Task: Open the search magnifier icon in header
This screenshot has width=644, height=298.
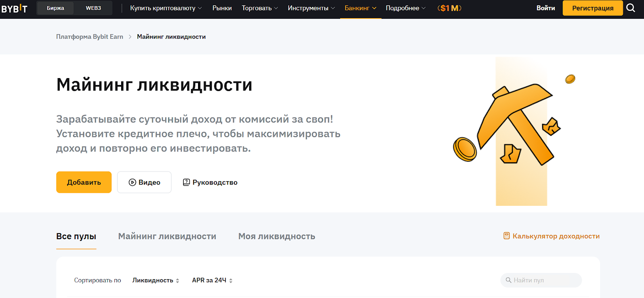Action: (631, 8)
